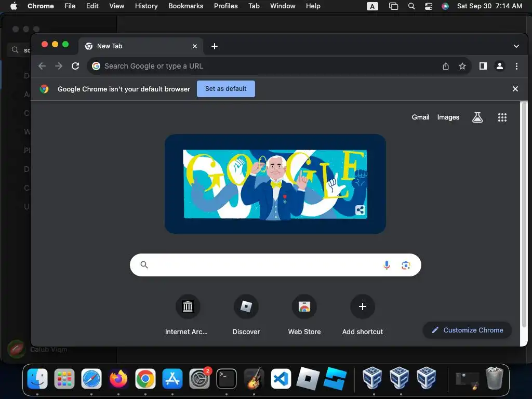Open Launchpad from the Dock

(64, 378)
